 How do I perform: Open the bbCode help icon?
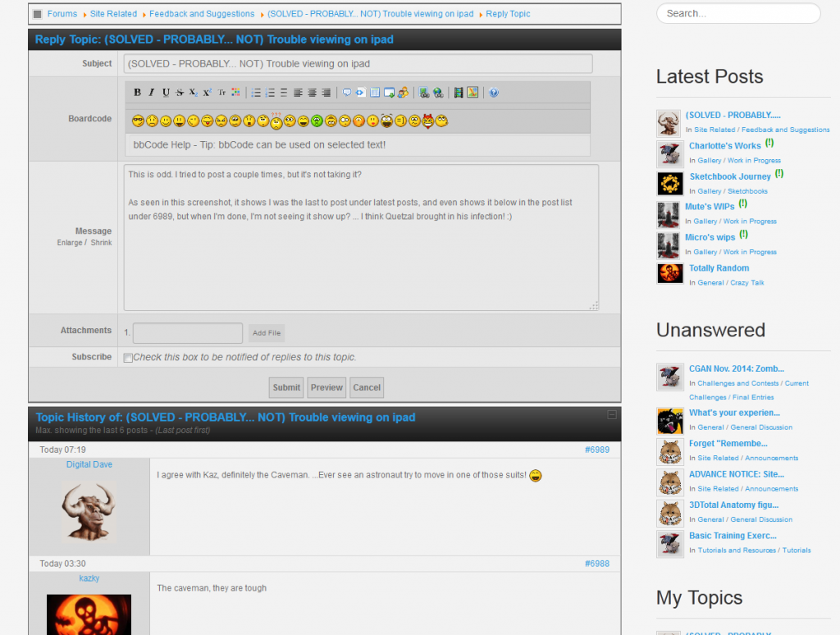pyautogui.click(x=494, y=93)
